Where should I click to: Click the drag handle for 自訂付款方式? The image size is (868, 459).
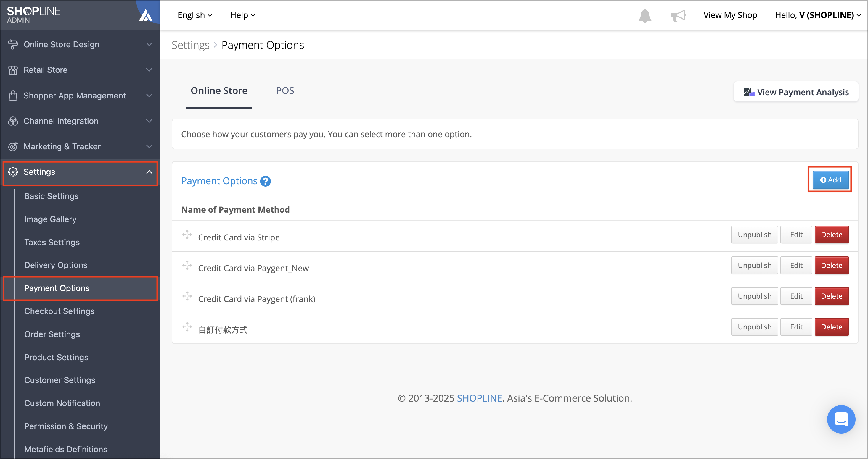pyautogui.click(x=187, y=327)
